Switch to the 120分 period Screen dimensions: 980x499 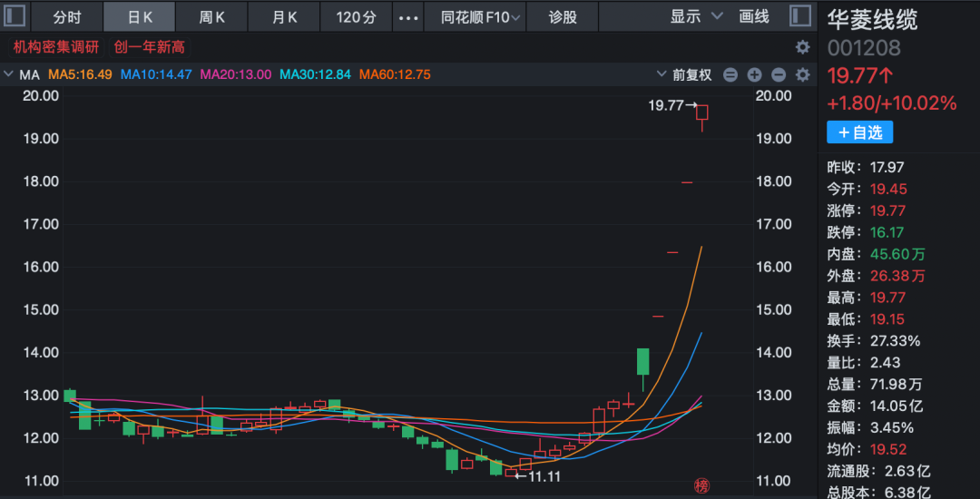[x=356, y=17]
